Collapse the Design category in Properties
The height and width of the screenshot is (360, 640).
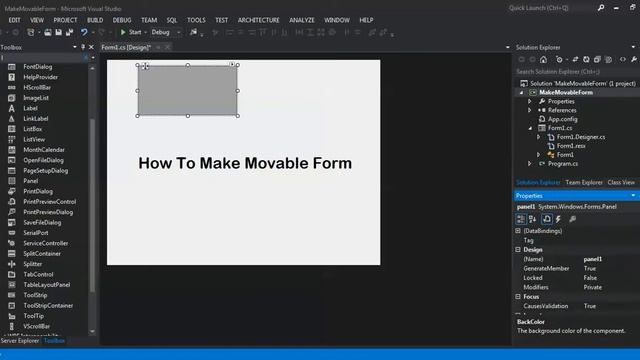pyautogui.click(x=518, y=249)
